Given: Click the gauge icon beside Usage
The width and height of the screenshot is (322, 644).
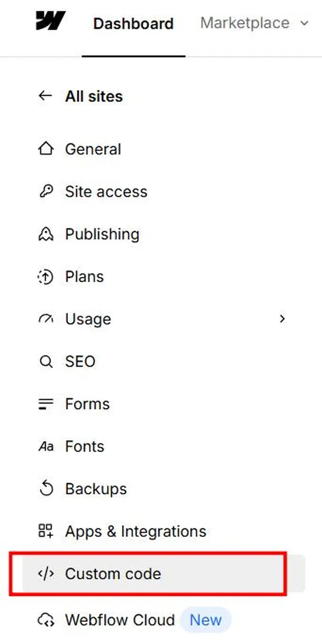Looking at the screenshot, I should (x=46, y=319).
